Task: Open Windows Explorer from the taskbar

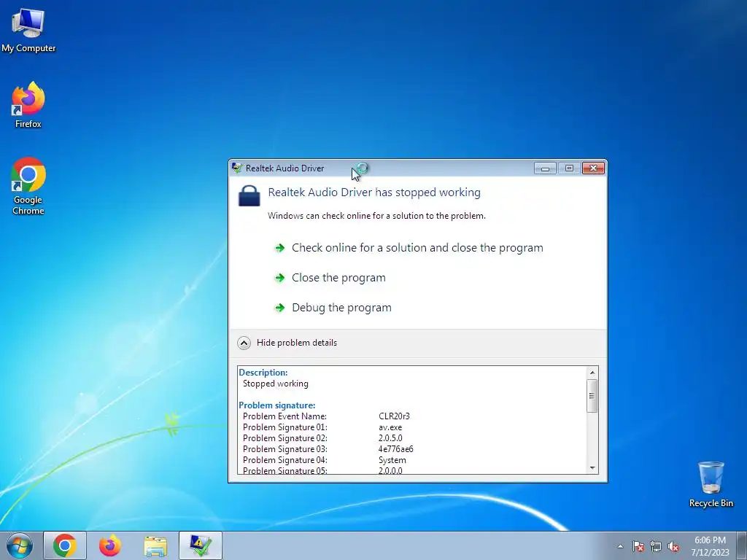Action: [155, 546]
